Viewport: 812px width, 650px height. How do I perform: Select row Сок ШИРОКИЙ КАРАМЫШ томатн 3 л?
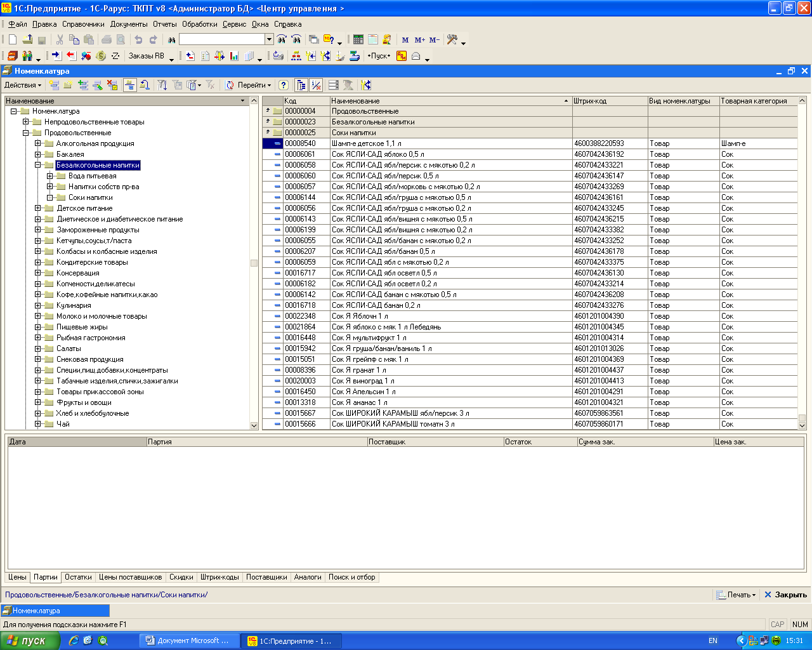[530, 424]
